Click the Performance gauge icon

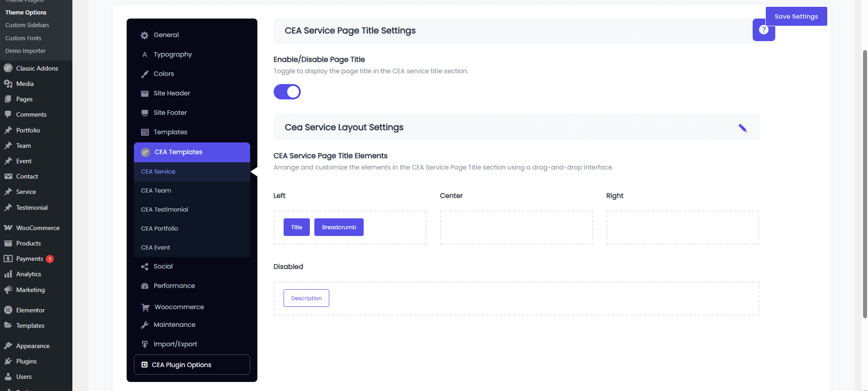(145, 286)
